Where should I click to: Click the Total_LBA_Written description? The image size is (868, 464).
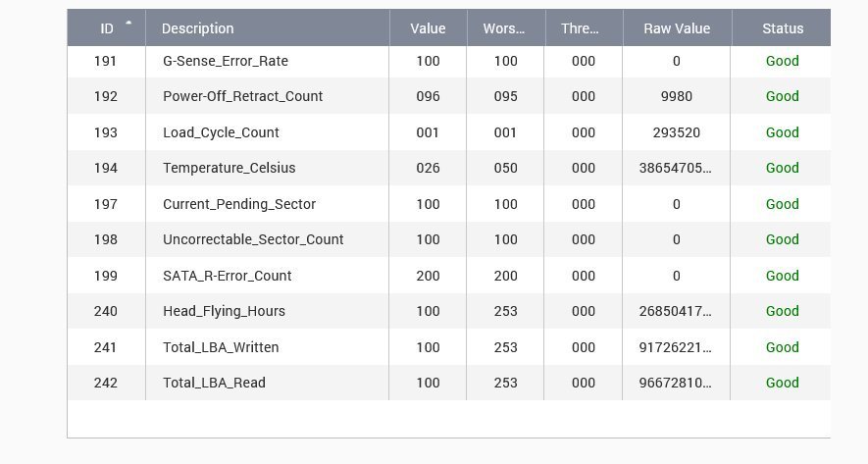click(x=221, y=347)
